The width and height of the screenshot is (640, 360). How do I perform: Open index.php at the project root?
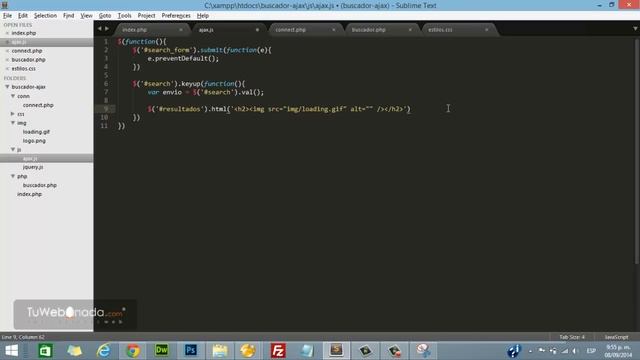click(29, 194)
